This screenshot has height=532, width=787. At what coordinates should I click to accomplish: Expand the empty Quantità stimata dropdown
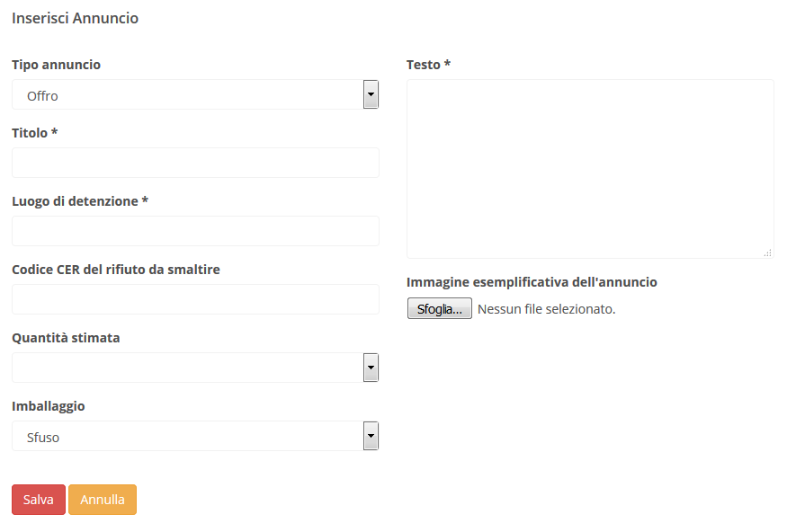(186, 367)
